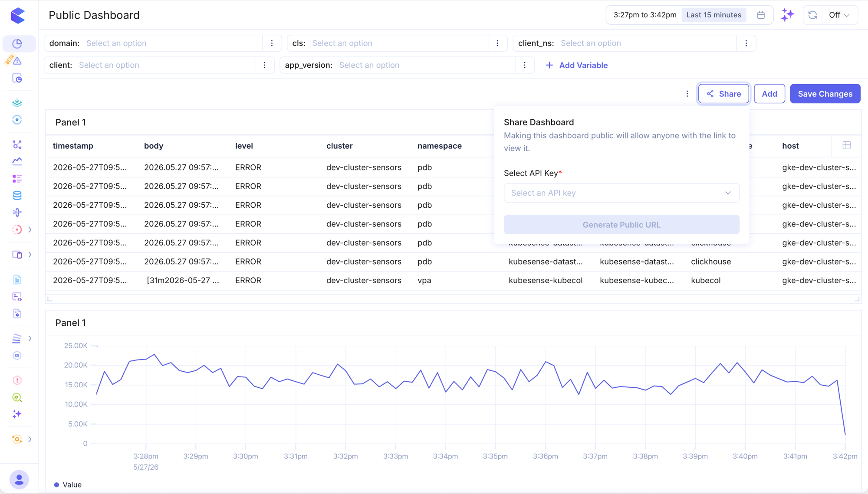Open the red hexagon exclamation sidebar icon
The height and width of the screenshot is (494, 868).
[x=17, y=380]
